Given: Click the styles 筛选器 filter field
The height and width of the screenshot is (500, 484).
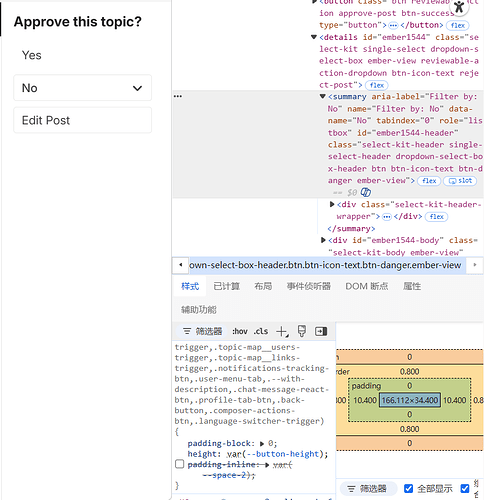Looking at the screenshot, I should (x=203, y=331).
